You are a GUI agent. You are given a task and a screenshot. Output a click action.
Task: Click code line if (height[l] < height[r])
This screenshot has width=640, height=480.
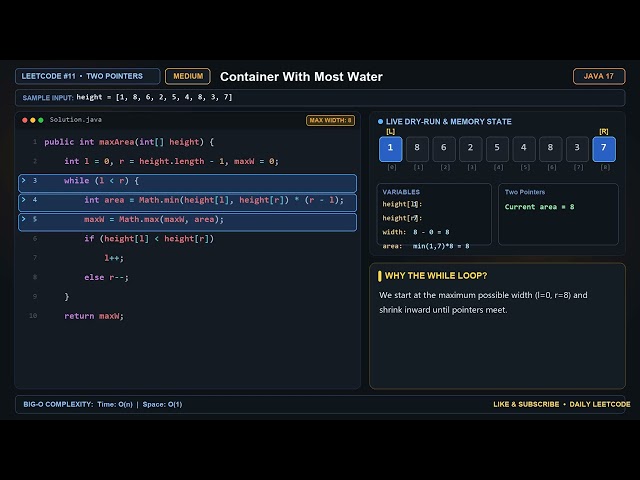(149, 239)
